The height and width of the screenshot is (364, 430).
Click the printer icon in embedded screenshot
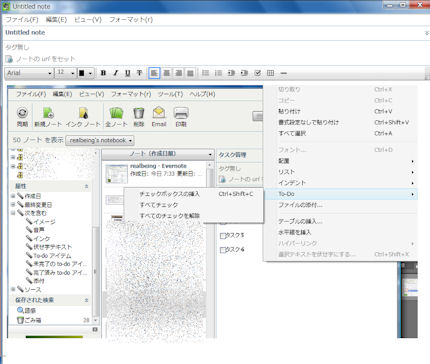pyautogui.click(x=181, y=113)
